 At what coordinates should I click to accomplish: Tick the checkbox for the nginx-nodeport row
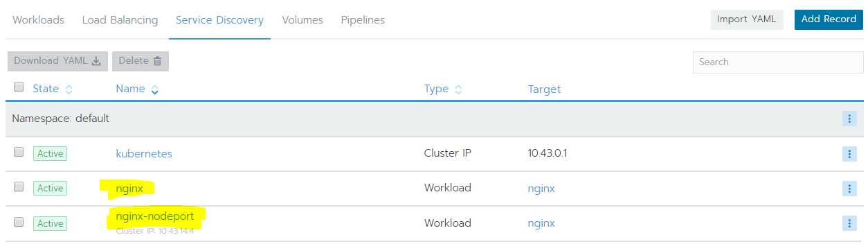point(19,222)
